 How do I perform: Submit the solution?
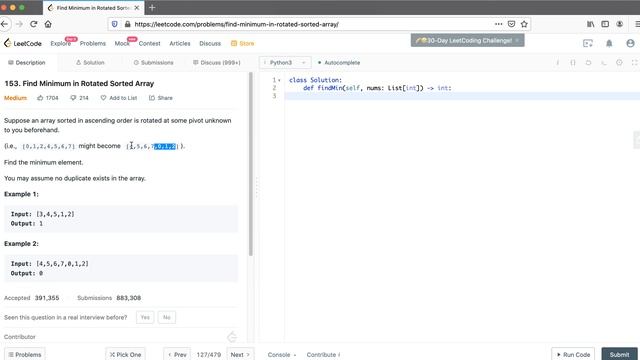[620, 354]
